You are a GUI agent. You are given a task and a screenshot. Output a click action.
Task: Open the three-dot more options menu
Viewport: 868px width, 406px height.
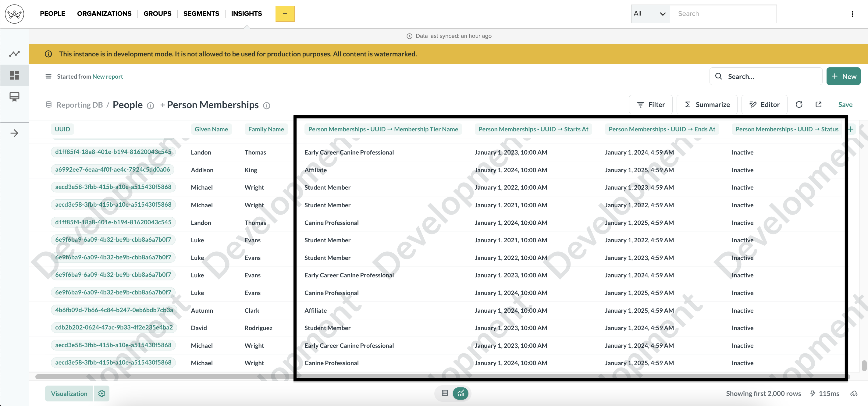click(852, 14)
